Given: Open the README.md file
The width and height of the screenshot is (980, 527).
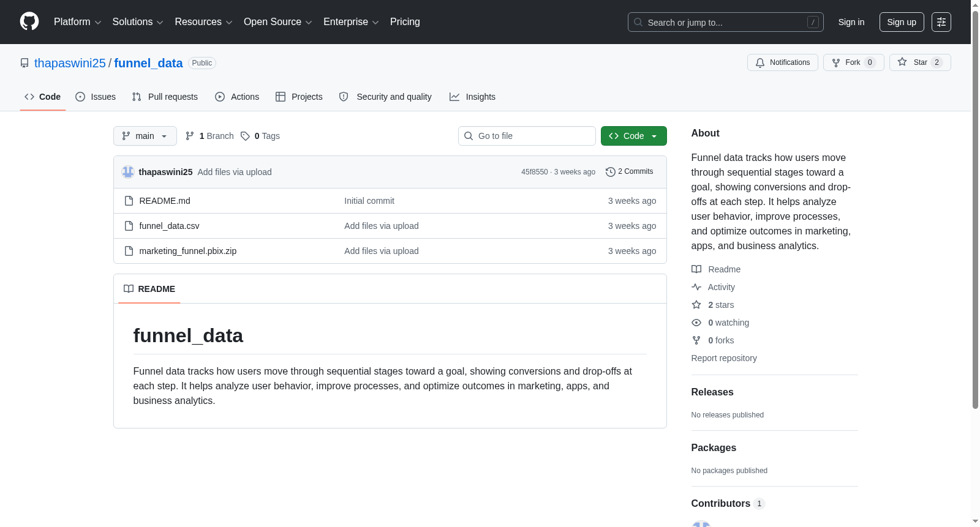Looking at the screenshot, I should (x=165, y=201).
